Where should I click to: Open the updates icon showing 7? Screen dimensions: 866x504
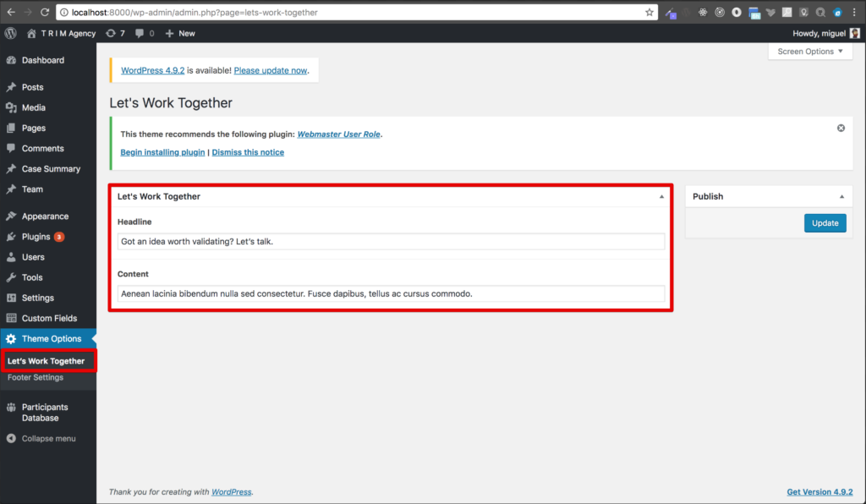click(x=111, y=33)
